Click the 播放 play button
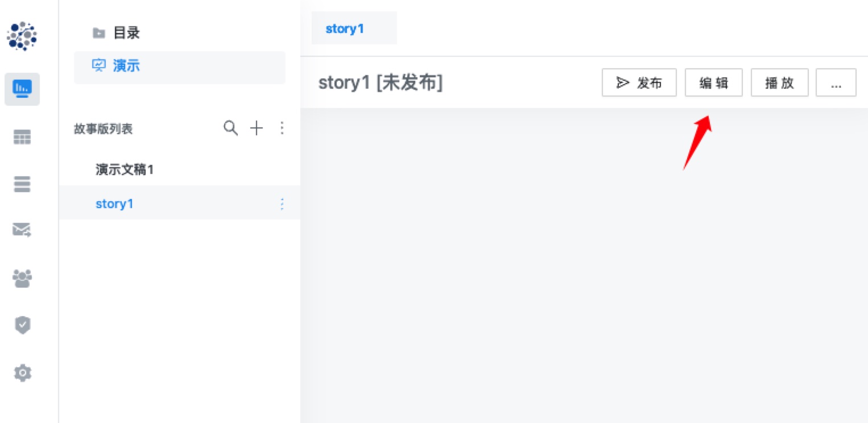 click(780, 83)
